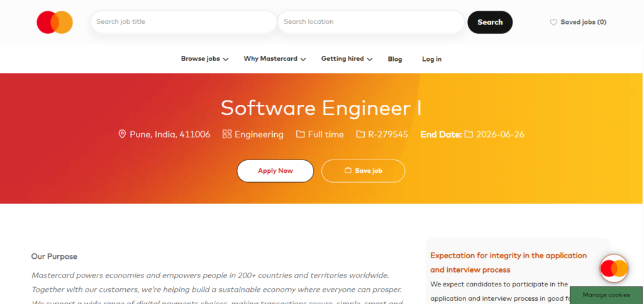Image resolution: width=644 pixels, height=304 pixels.
Task: Click Expectation for integrity heading
Action: click(508, 263)
